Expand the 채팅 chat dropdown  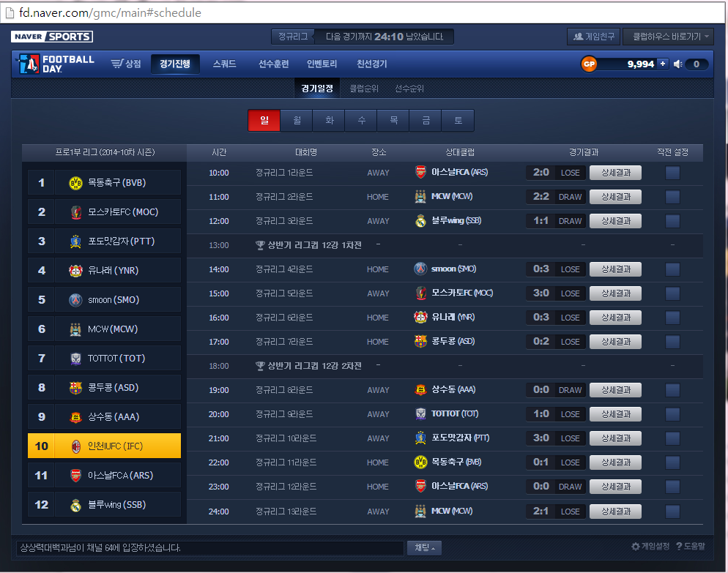pos(424,547)
